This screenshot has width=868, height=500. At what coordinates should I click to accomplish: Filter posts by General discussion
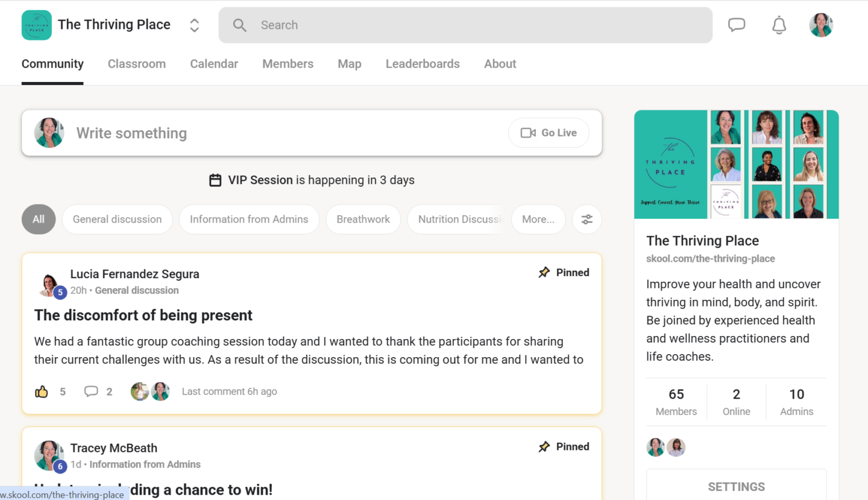(117, 220)
